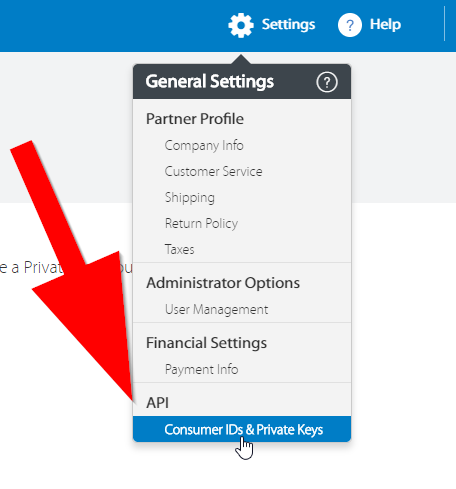Select Taxes option

(x=179, y=249)
